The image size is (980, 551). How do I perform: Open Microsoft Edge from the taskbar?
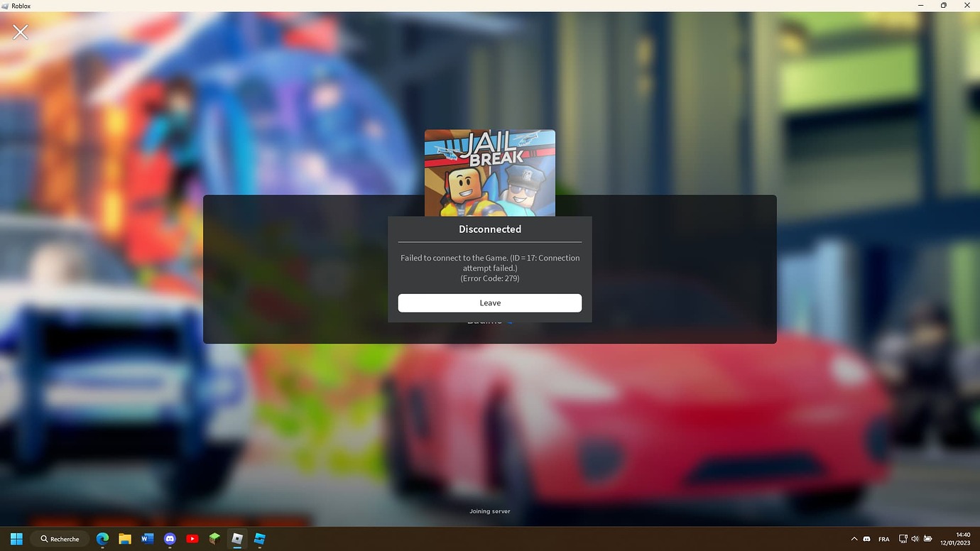[102, 539]
